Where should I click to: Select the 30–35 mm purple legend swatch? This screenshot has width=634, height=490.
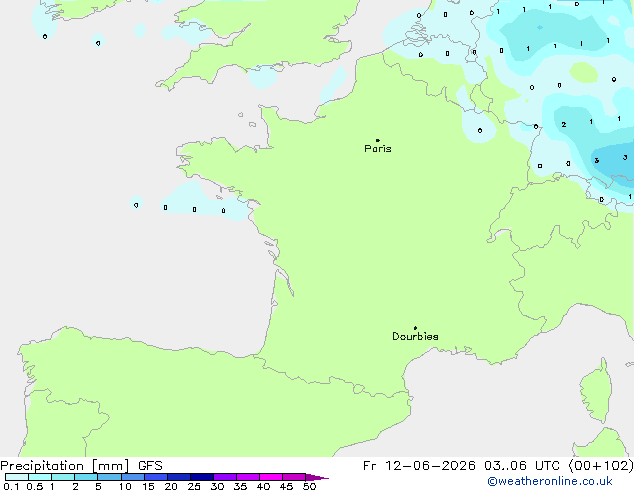coord(225,477)
